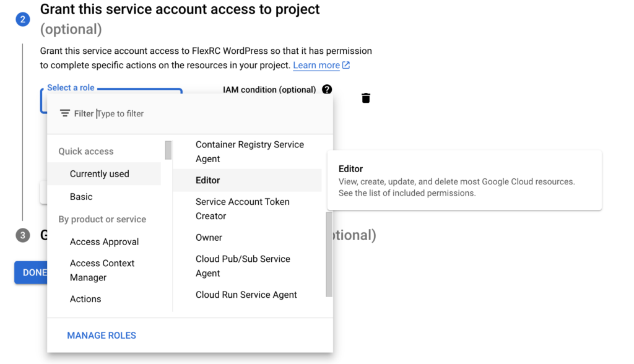634x364 pixels.
Task: Select Container Registry Service Agent role
Action: pos(249,152)
